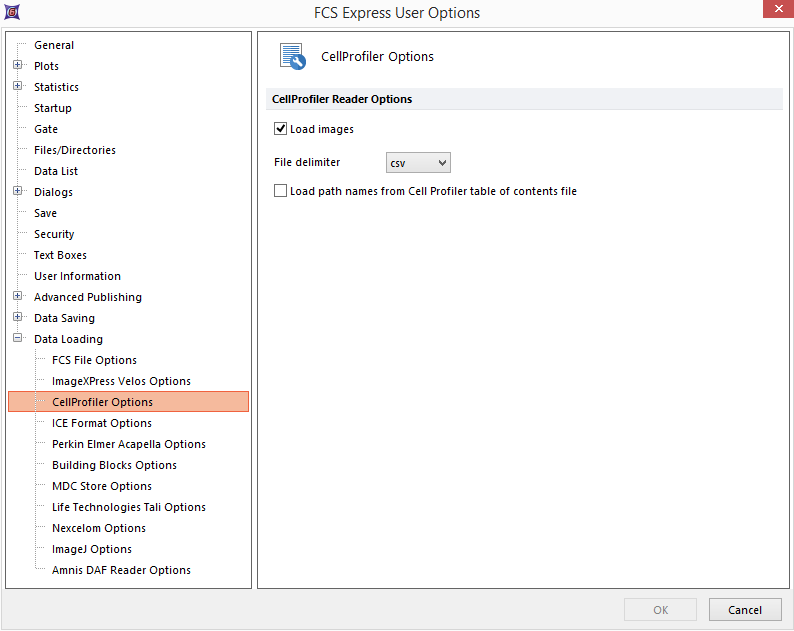Enable Load path names from table of contents
Image resolution: width=794 pixels, height=631 pixels.
(x=281, y=191)
